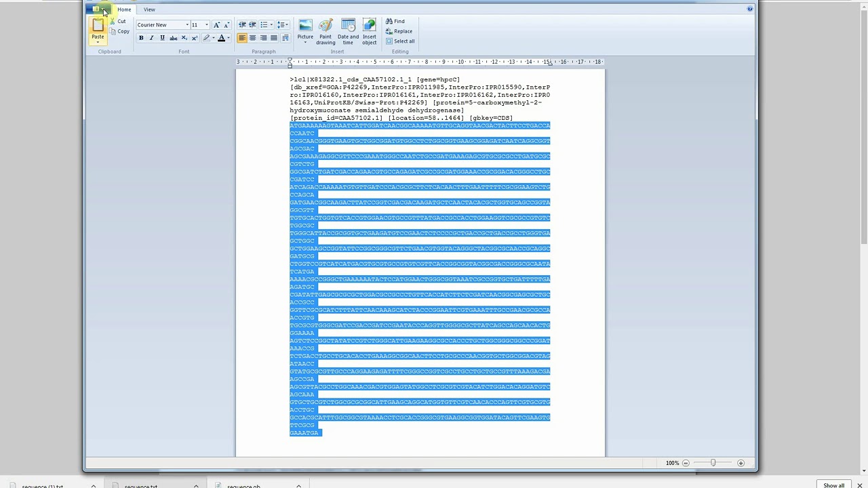
Task: Expand the highlight color dropdown arrow
Action: pyautogui.click(x=213, y=38)
